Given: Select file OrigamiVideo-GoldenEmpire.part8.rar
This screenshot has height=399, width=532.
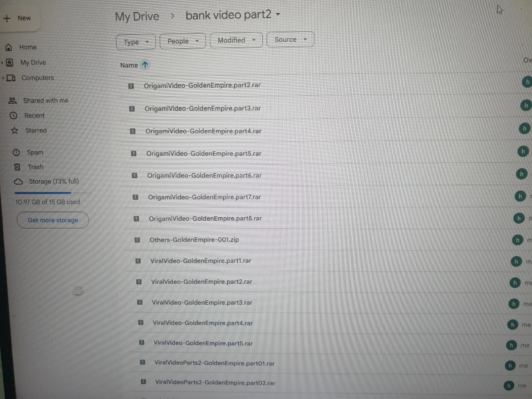Looking at the screenshot, I should tap(205, 218).
